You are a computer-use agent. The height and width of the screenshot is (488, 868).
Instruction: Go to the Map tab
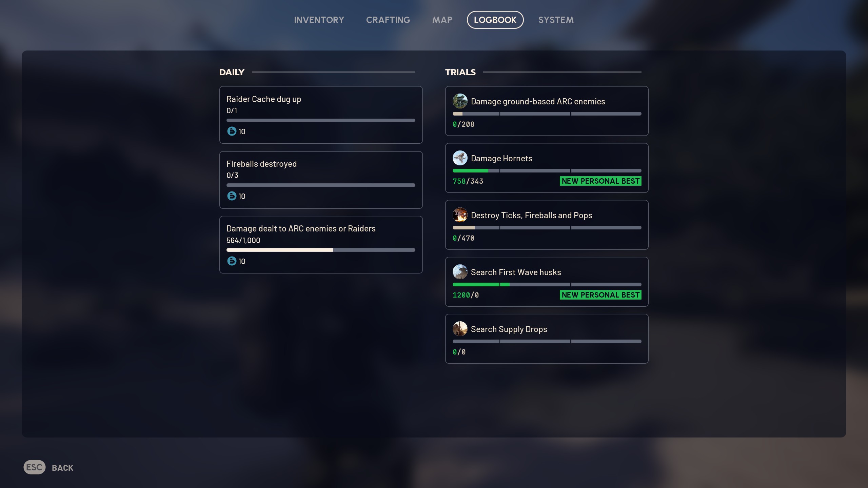(442, 20)
